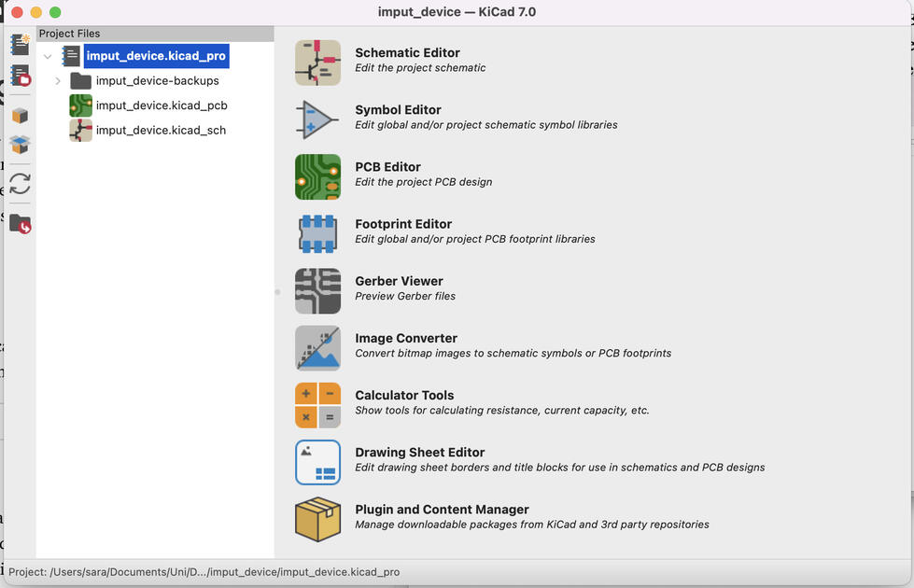Click the green zoom window button
Image resolution: width=914 pixels, height=588 pixels.
55,12
